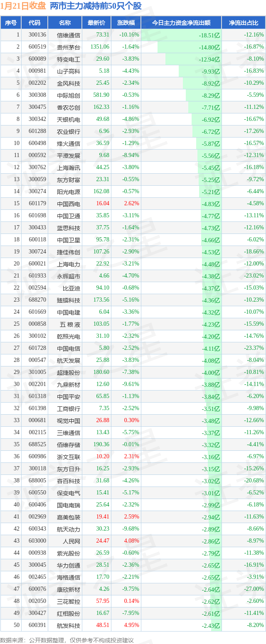
Task: Click the 最新价 column header
Action: point(97,22)
